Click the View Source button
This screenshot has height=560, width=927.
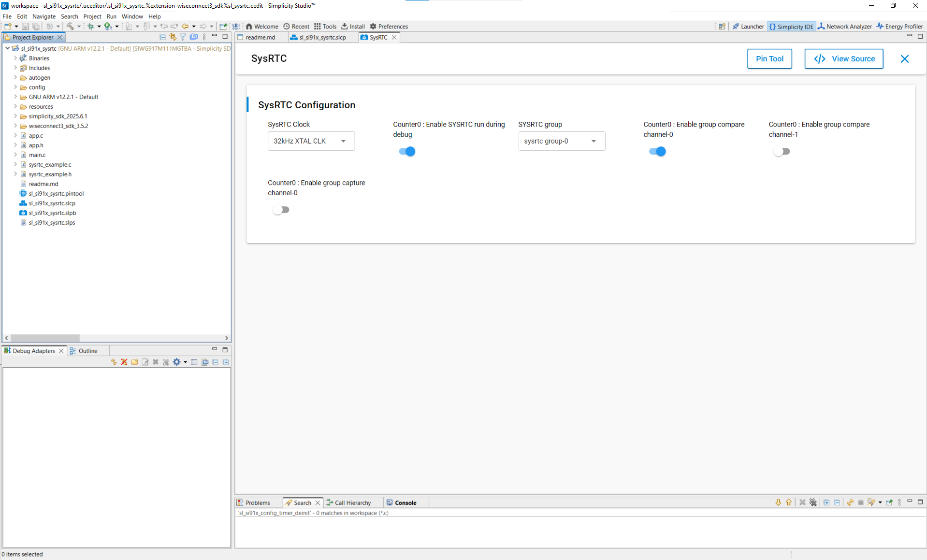coord(843,59)
